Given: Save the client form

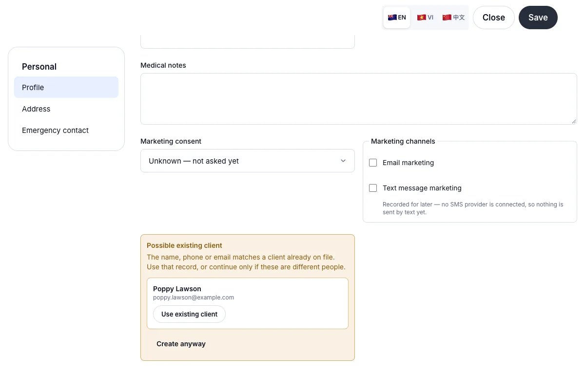Looking at the screenshot, I should pos(538,18).
